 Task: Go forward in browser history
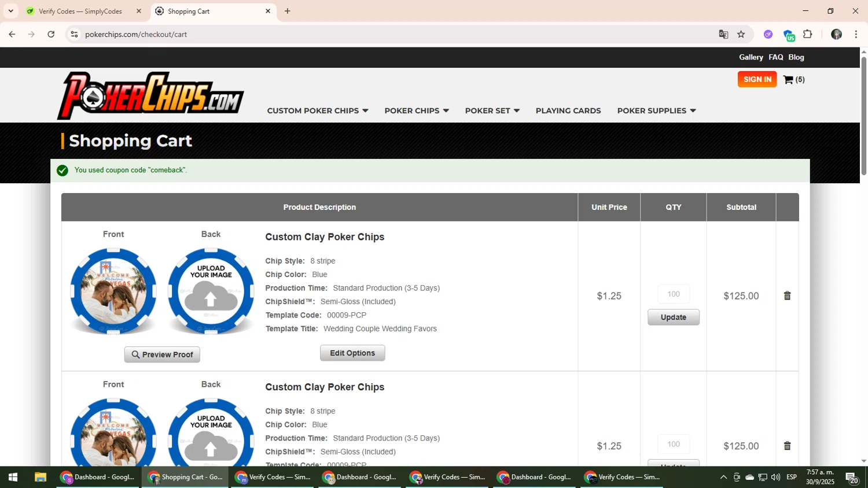pos(31,34)
